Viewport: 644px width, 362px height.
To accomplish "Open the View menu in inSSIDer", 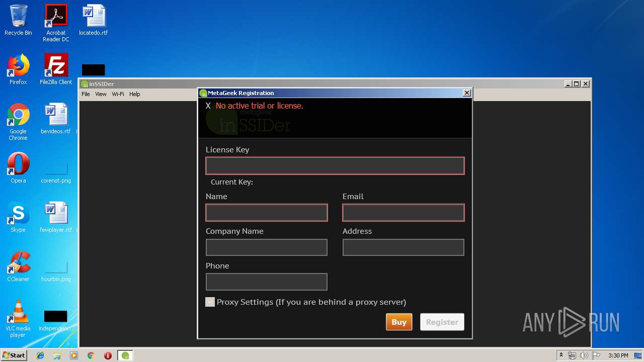I will tap(101, 94).
